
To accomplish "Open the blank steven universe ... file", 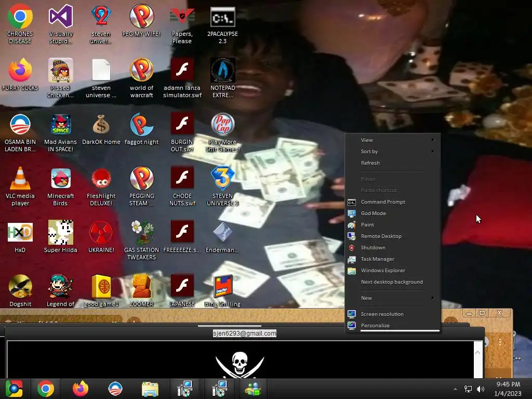I will (x=101, y=78).
